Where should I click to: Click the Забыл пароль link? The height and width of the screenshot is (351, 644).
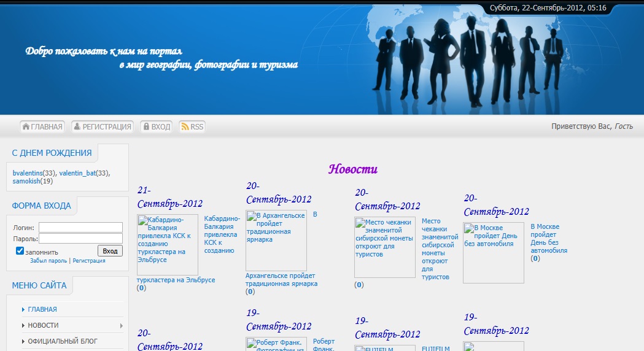[x=48, y=261]
